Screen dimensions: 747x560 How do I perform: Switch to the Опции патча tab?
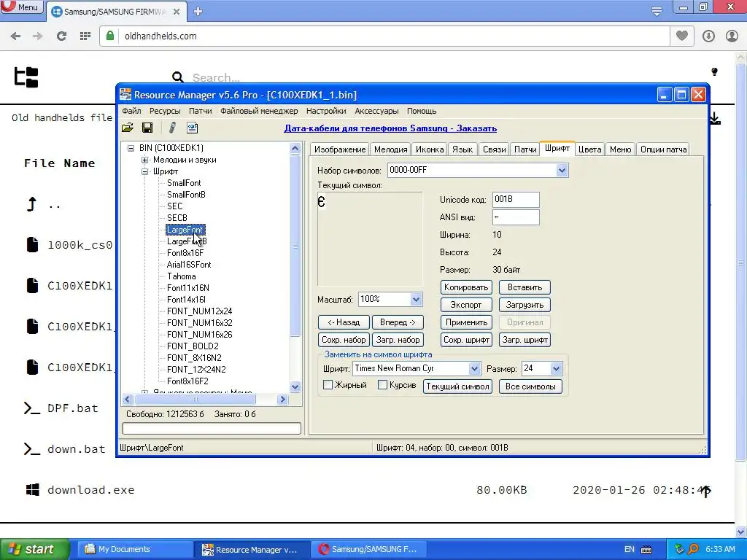[x=664, y=149]
